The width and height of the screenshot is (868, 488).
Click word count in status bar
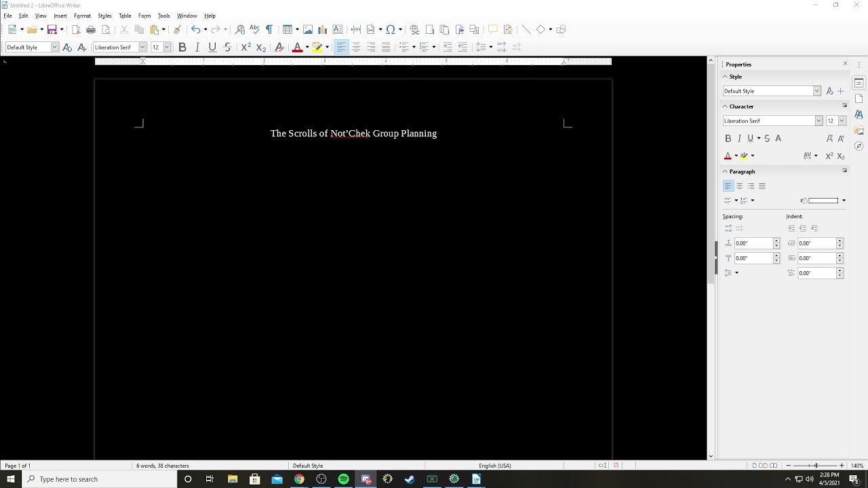(163, 466)
